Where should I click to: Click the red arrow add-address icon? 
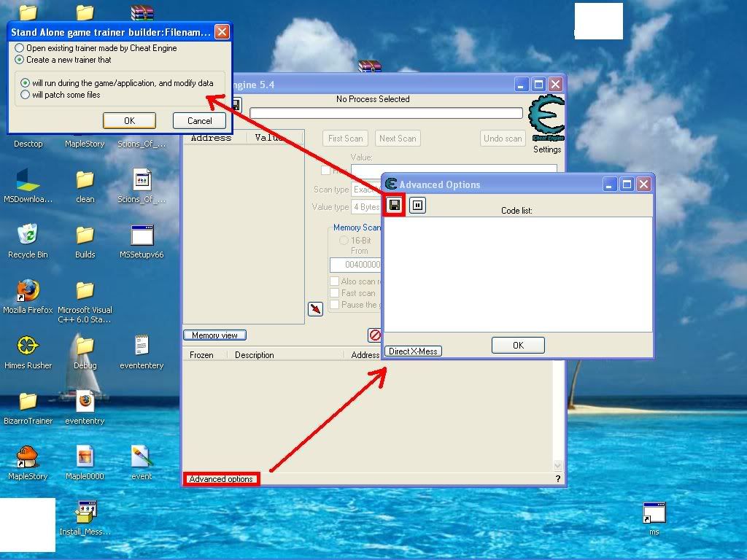(315, 309)
